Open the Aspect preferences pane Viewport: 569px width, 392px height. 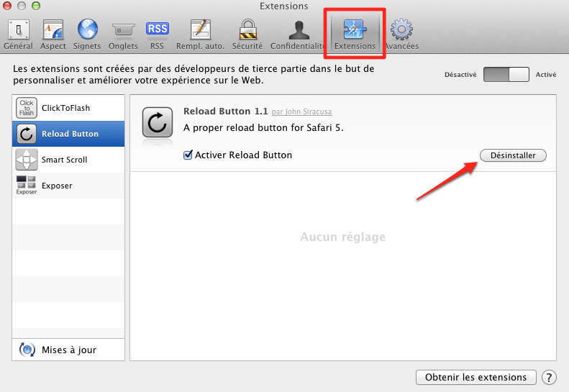53,35
